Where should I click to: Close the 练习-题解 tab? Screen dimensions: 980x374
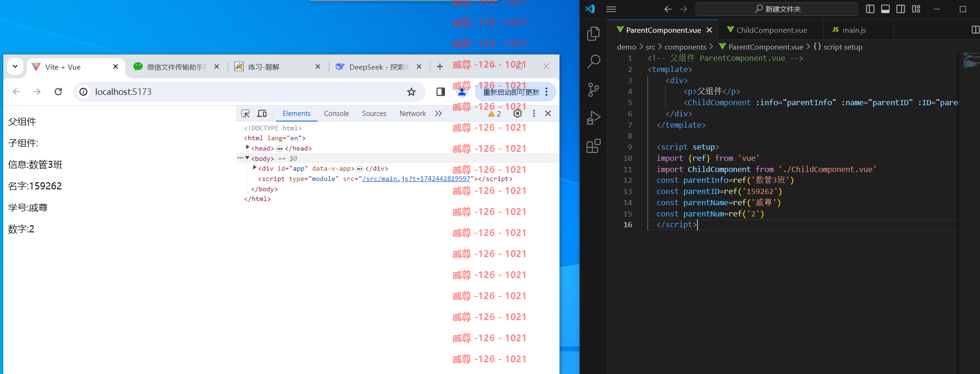(x=318, y=67)
